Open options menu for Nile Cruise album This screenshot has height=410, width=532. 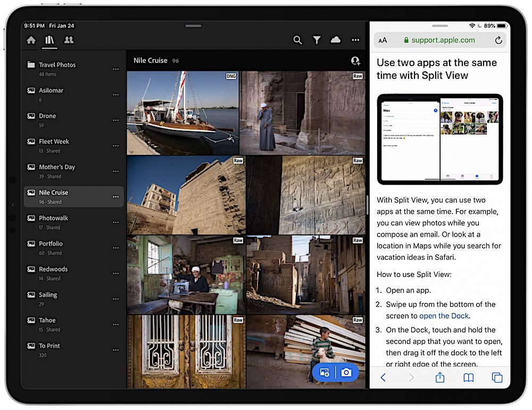tap(115, 196)
